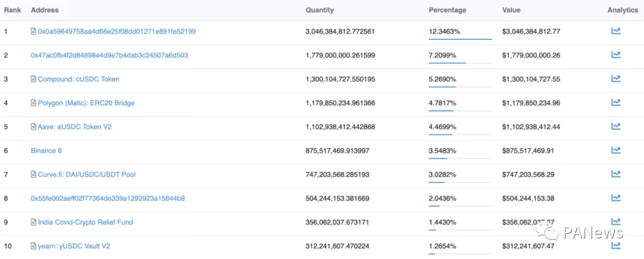Click contract file icon beside Compound cUSDC Token
Image resolution: width=644 pixels, height=259 pixels.
coord(33,79)
